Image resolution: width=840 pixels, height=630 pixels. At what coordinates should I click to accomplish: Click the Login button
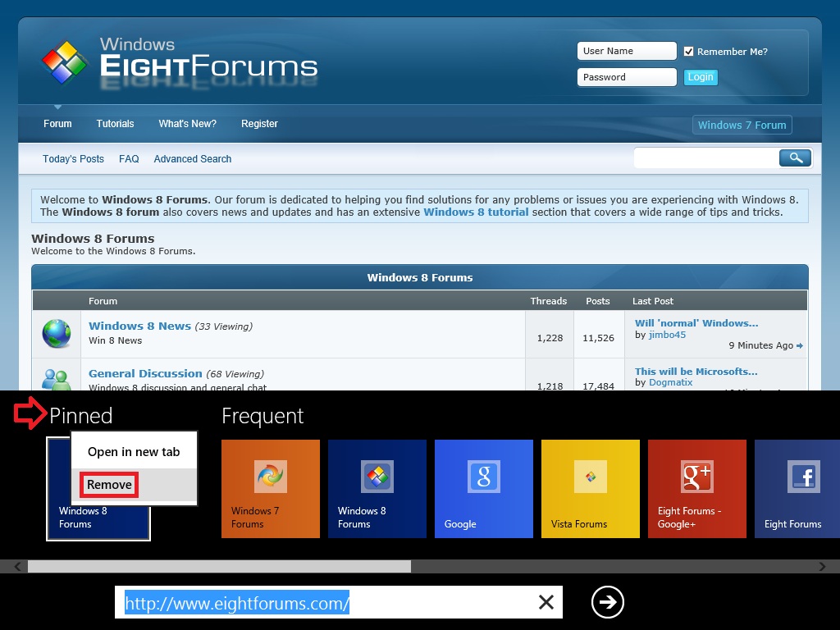coord(701,77)
